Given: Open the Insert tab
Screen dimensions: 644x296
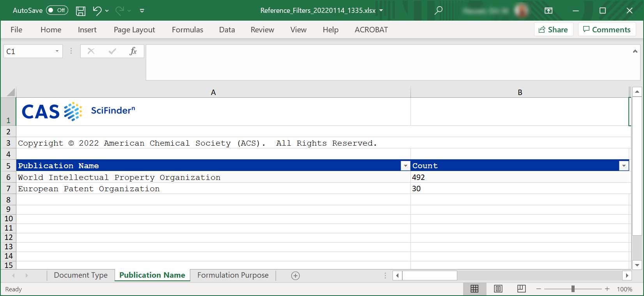Looking at the screenshot, I should pyautogui.click(x=87, y=30).
